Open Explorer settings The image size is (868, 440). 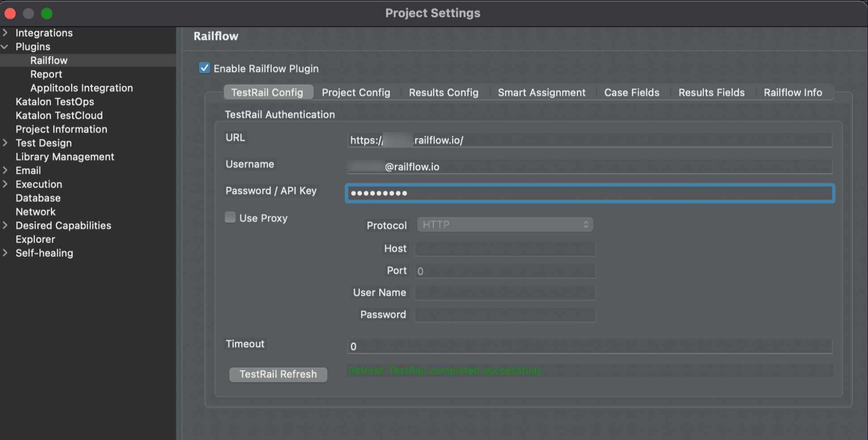(x=35, y=239)
